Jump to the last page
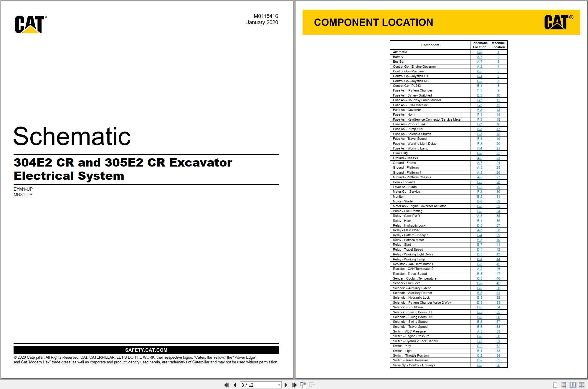 [294, 385]
